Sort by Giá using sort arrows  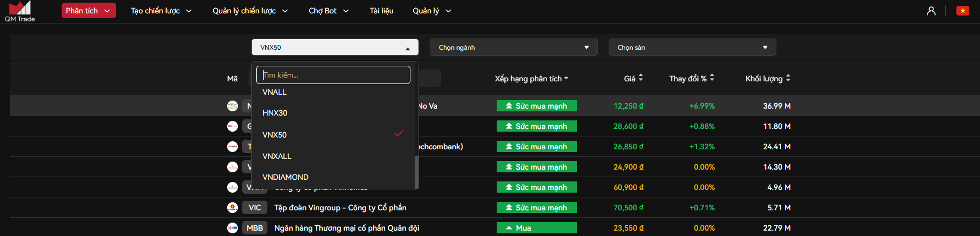pos(641,78)
